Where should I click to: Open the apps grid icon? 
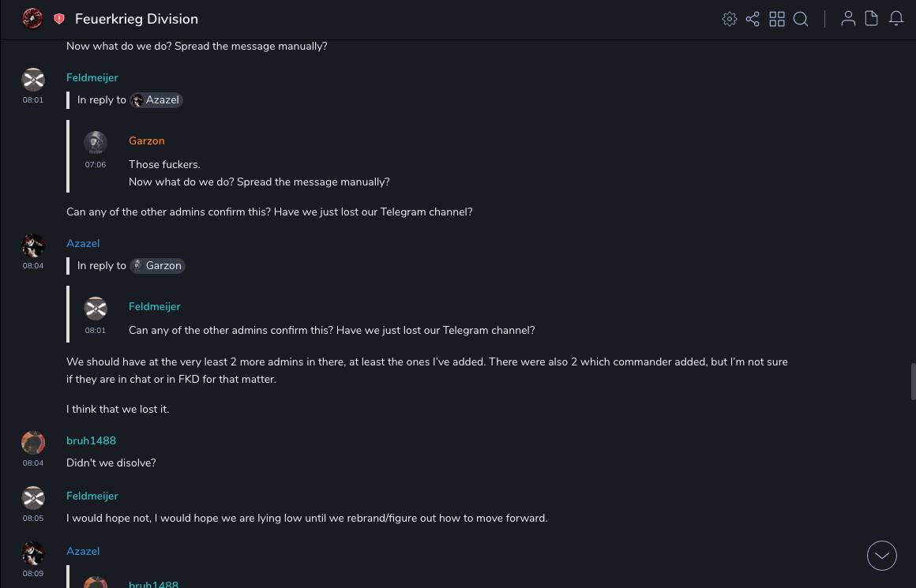click(777, 19)
